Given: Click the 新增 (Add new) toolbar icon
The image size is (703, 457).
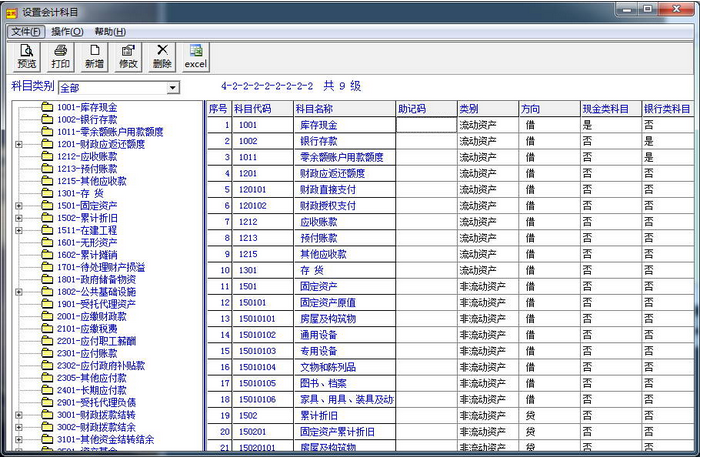Looking at the screenshot, I should [x=94, y=56].
